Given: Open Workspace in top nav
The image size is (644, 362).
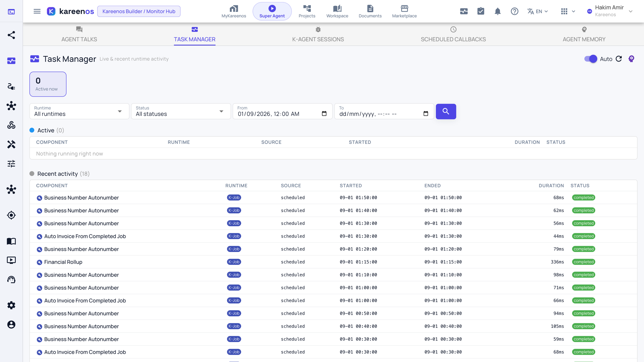Looking at the screenshot, I should [x=337, y=11].
